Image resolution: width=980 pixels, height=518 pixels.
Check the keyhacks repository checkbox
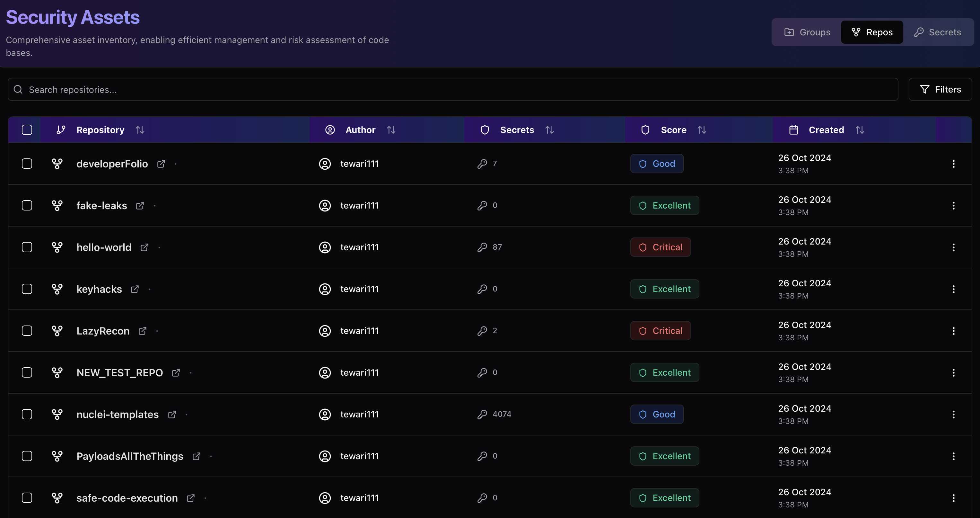[27, 289]
